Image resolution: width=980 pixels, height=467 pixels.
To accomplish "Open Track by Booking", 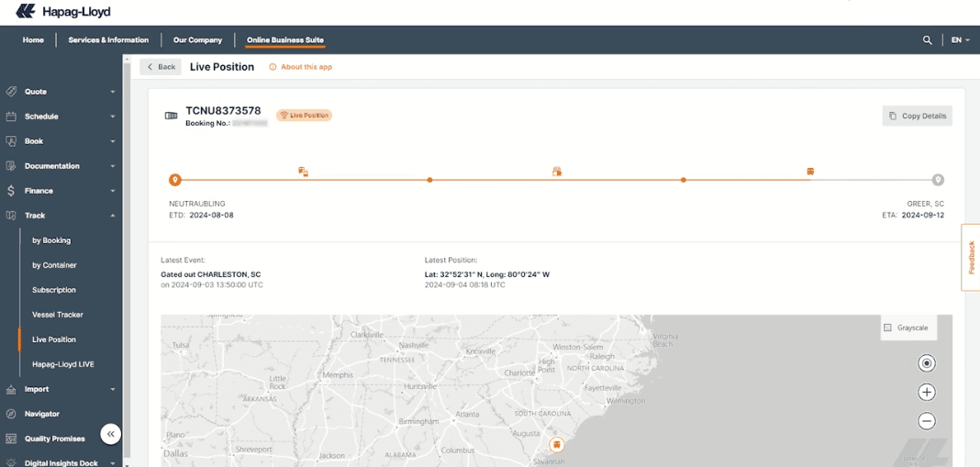I will [51, 240].
